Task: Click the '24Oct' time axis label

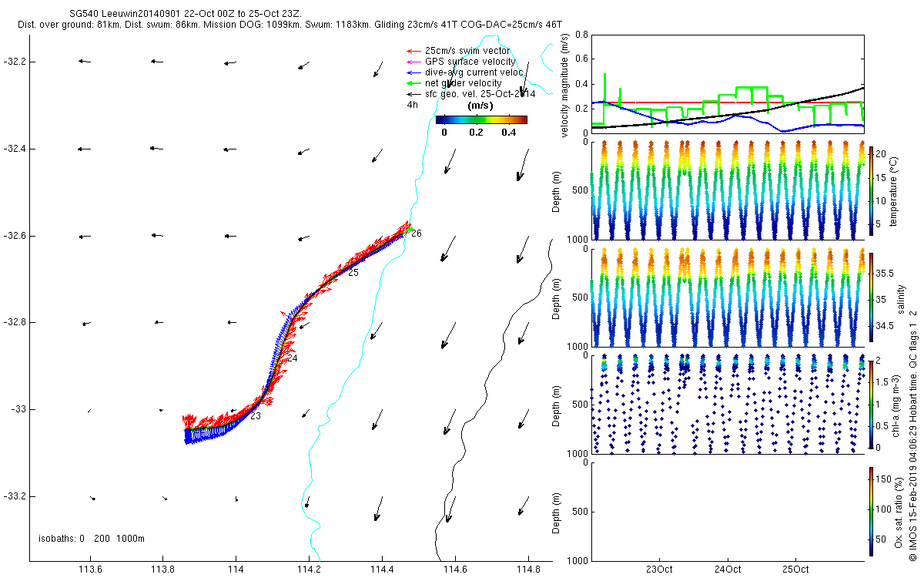Action: [x=728, y=570]
